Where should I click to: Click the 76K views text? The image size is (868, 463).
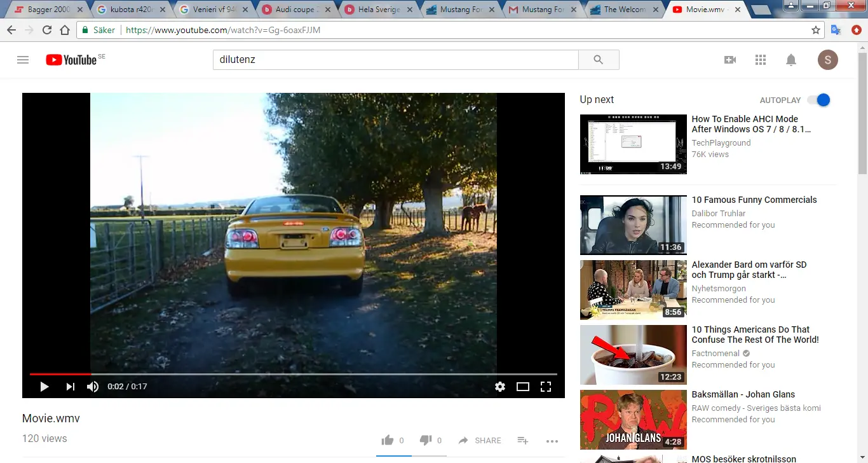[710, 155]
